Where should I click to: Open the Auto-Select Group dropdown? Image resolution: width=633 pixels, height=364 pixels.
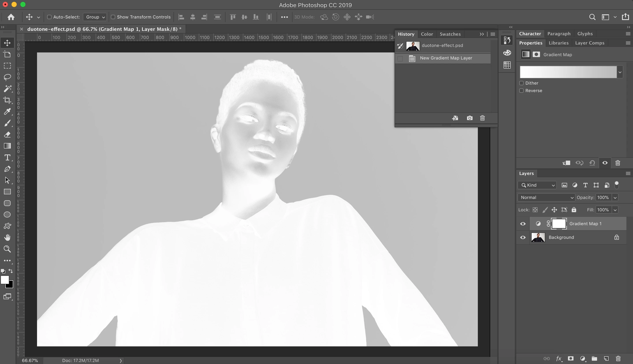[95, 17]
